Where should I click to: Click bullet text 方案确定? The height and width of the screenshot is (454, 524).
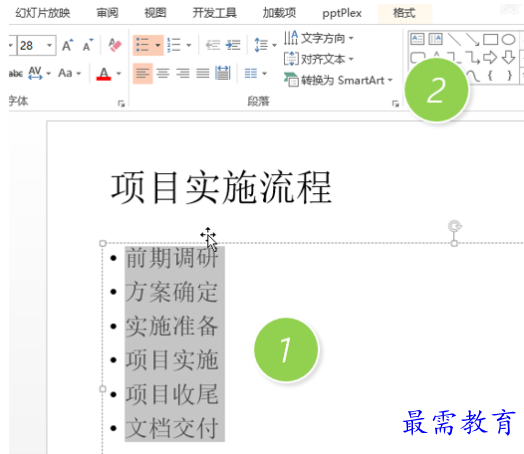[x=172, y=292]
